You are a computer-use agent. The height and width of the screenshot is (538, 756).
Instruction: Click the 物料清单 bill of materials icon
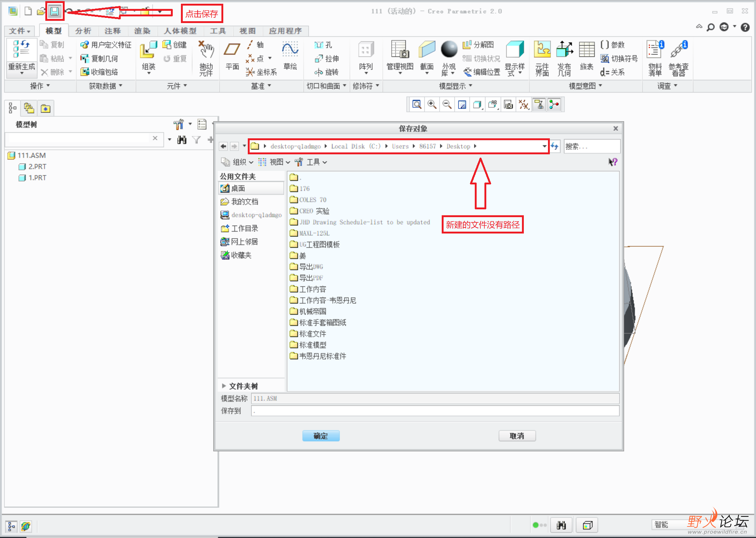click(655, 49)
